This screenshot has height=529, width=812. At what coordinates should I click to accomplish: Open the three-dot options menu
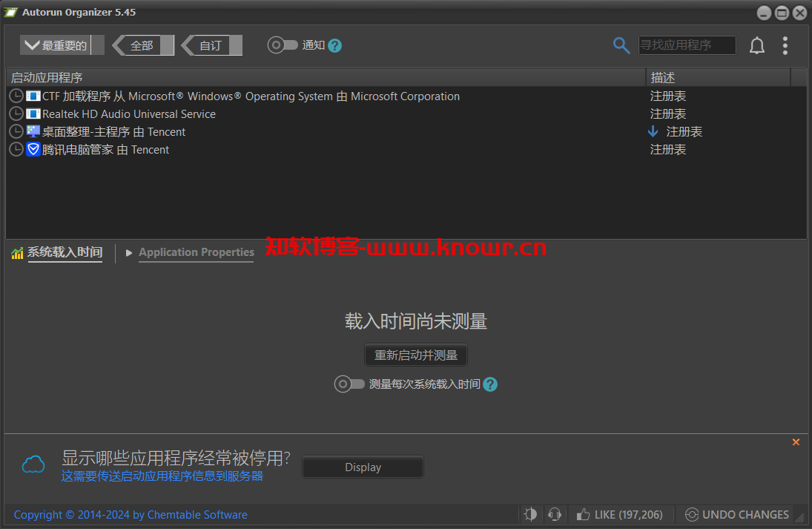785,45
